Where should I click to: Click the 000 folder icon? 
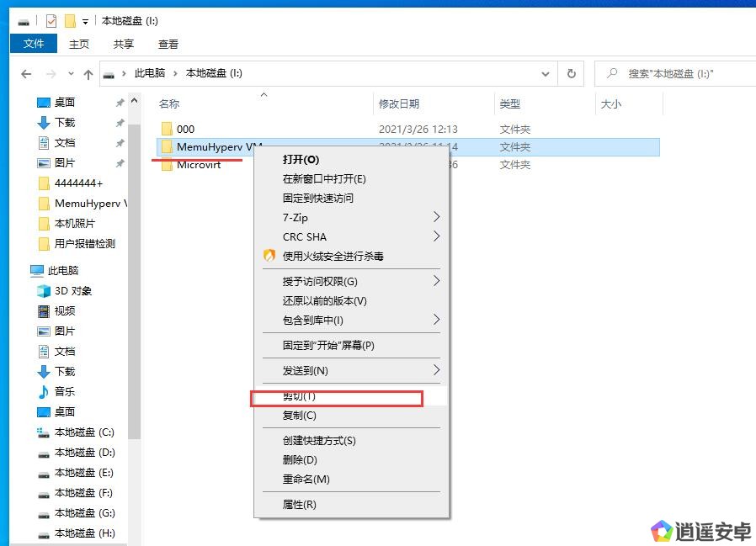coord(167,130)
